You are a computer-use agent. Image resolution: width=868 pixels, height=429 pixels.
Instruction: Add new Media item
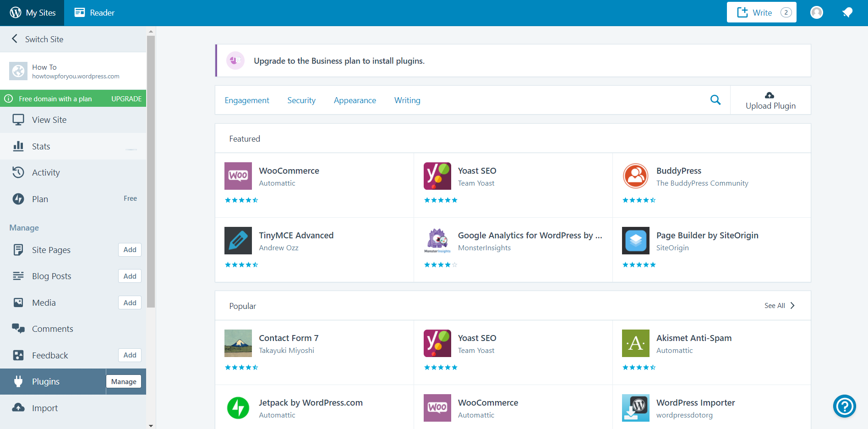click(x=130, y=302)
